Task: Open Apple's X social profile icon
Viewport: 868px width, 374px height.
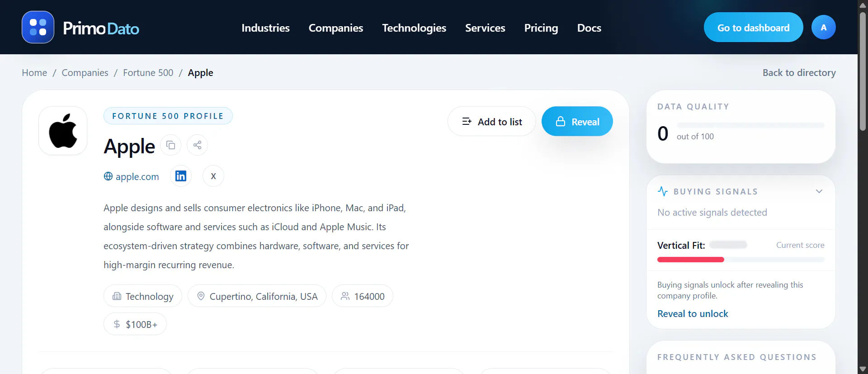Action: point(213,176)
